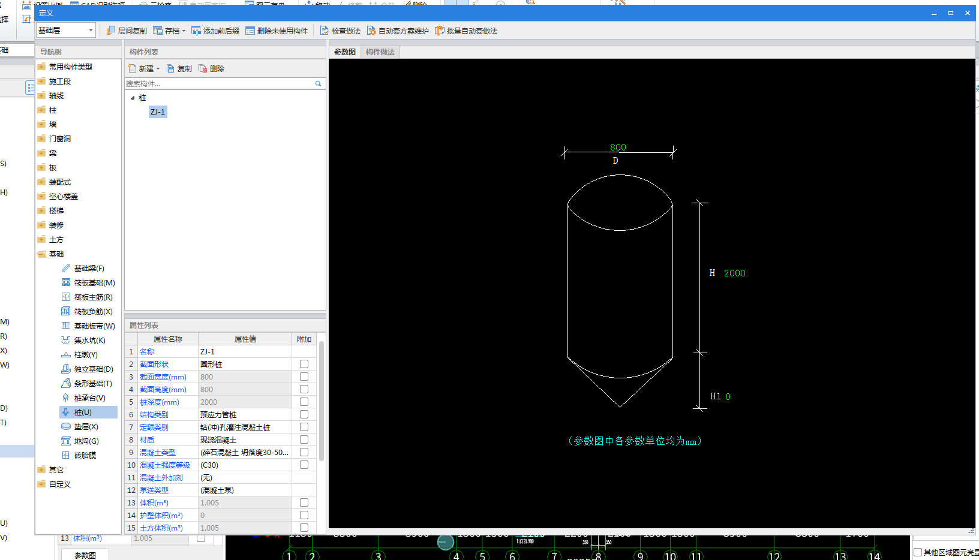Collapse the 桩 node in component list
Image resolution: width=979 pixels, height=560 pixels.
(133, 98)
